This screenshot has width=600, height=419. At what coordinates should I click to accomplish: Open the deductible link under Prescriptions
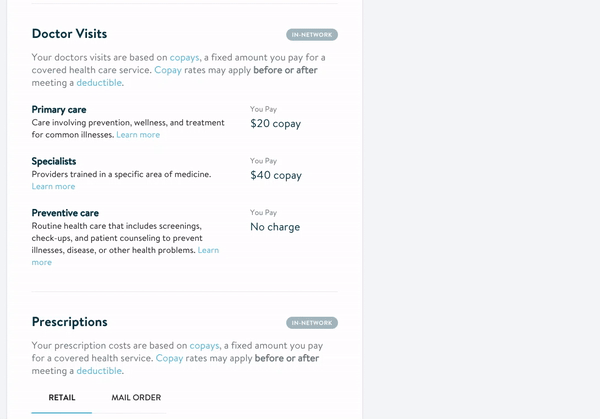99,371
